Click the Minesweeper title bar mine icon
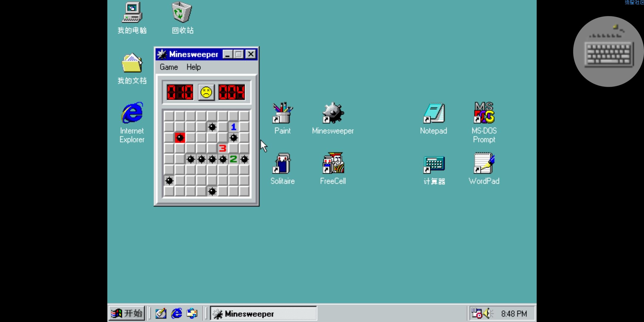Screen dimensions: 644x322 tap(162, 54)
